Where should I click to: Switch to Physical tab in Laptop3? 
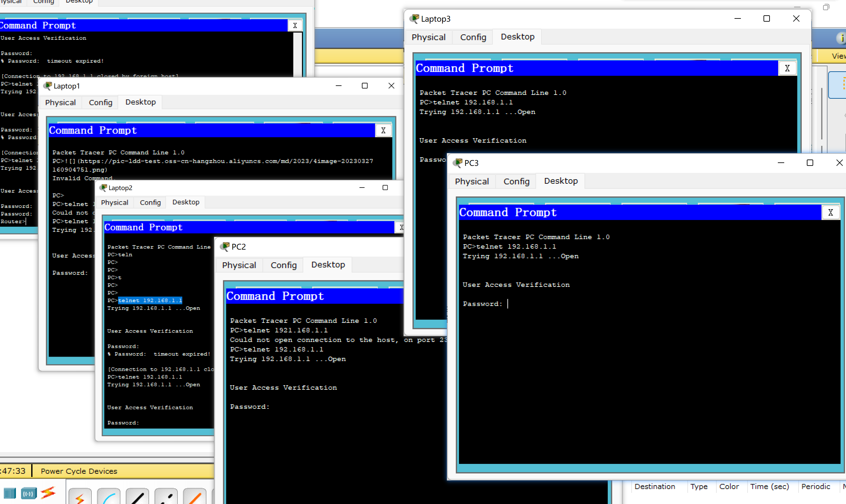click(x=428, y=37)
